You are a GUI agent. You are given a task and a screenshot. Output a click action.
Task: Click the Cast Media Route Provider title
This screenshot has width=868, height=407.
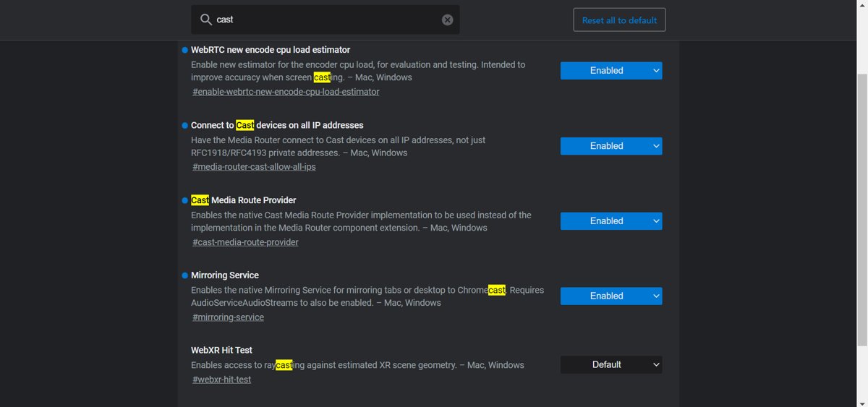[x=244, y=200]
